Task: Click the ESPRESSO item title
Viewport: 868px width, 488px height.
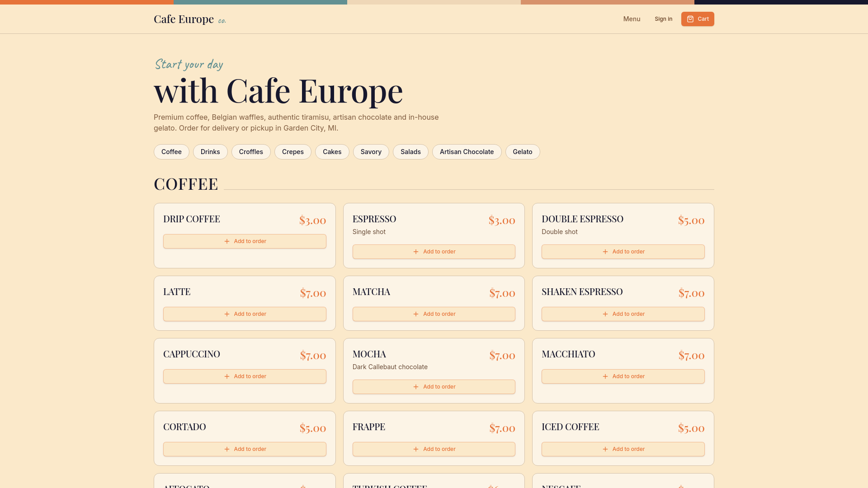Action: point(374,219)
